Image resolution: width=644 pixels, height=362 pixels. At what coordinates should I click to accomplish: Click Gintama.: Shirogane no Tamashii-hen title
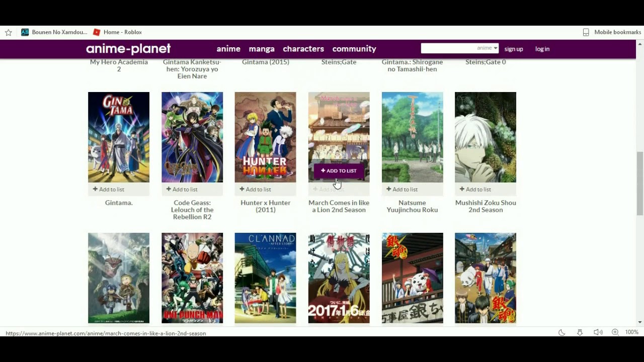413,65
